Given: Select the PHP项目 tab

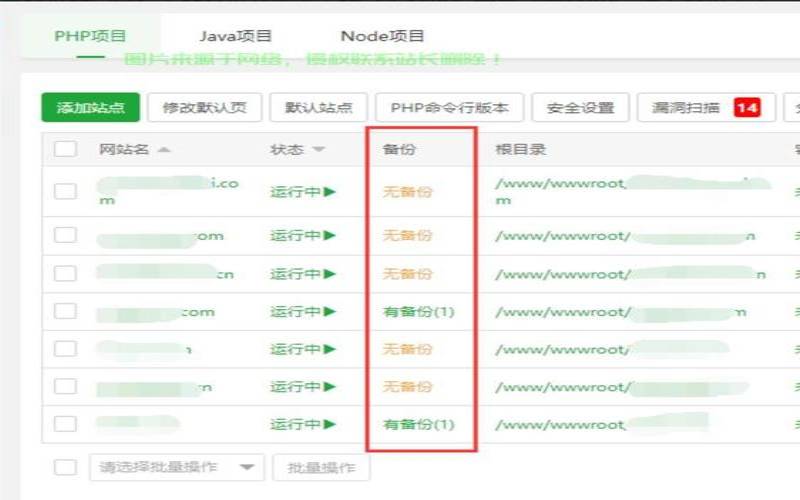Looking at the screenshot, I should pyautogui.click(x=90, y=36).
